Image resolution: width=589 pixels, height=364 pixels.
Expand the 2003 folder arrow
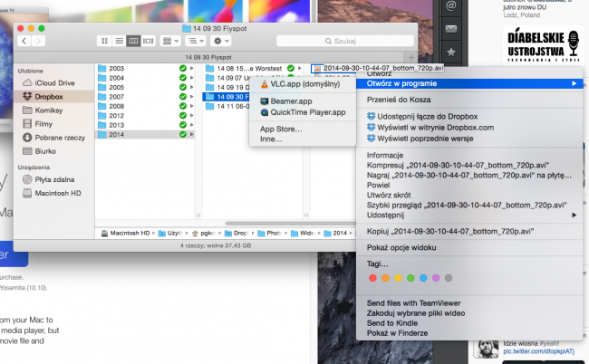[x=192, y=68]
